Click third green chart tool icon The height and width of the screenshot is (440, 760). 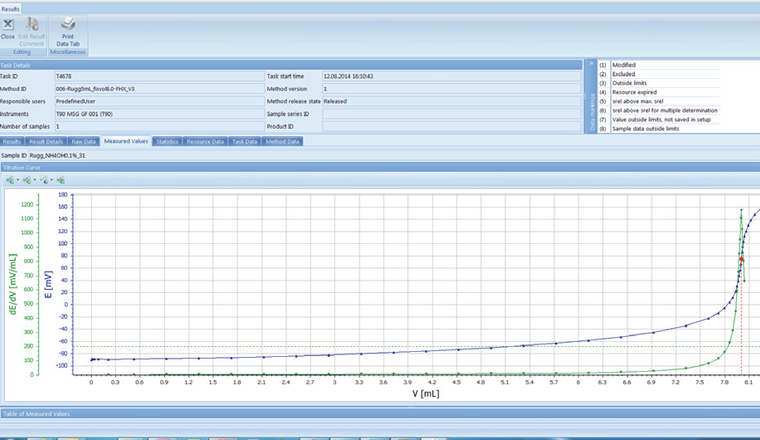click(x=44, y=181)
